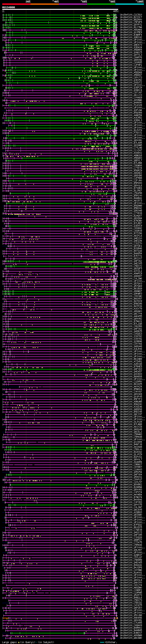This screenshot has width=146, height=644.
Task: Select label UniRef100_Q035E9
Action: [x=131, y=32]
